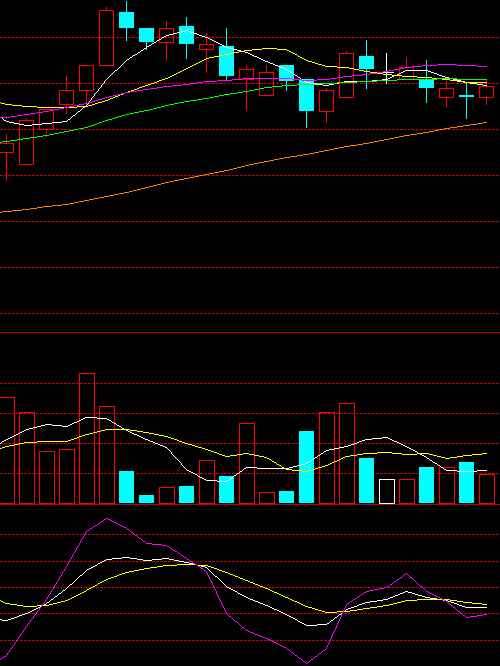
Task: Click the rightmost red volume bar
Action: click(x=487, y=489)
